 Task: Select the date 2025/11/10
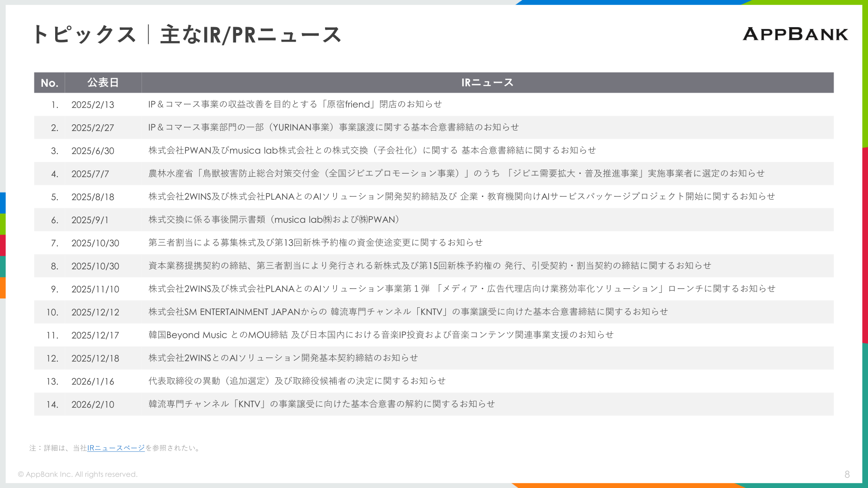point(95,289)
